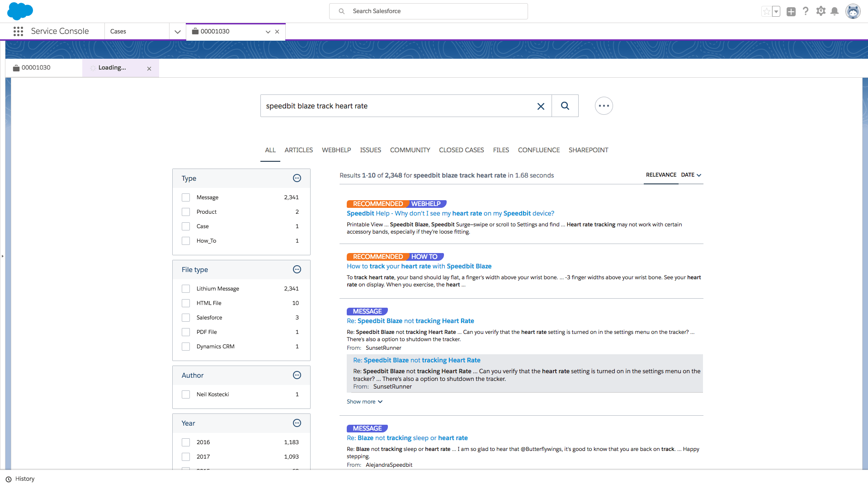Screen dimensions: 868x488
Task: Switch to the ISSUES tab
Action: coord(370,150)
